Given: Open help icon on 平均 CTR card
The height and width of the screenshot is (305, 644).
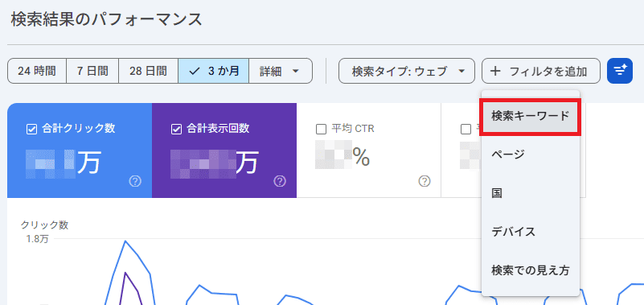Looking at the screenshot, I should pyautogui.click(x=425, y=181).
